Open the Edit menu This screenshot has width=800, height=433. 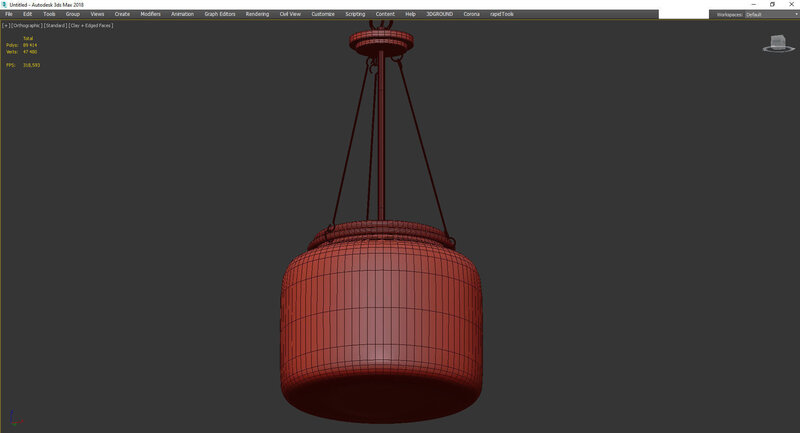coord(27,15)
